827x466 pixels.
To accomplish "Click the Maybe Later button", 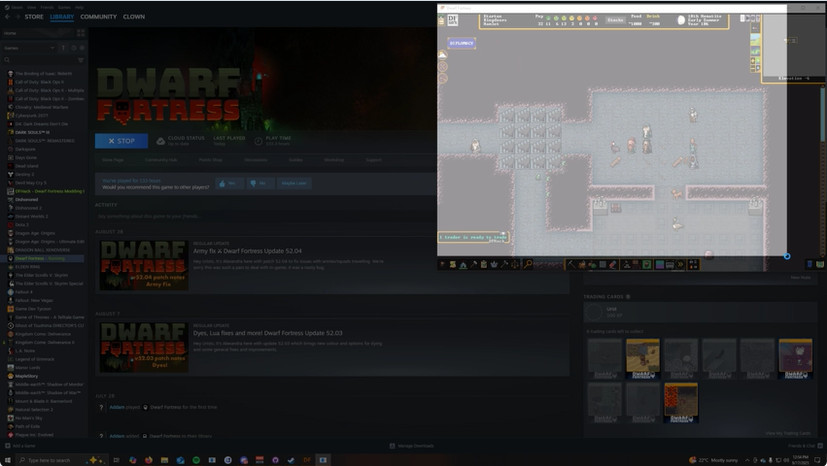I will click(294, 183).
